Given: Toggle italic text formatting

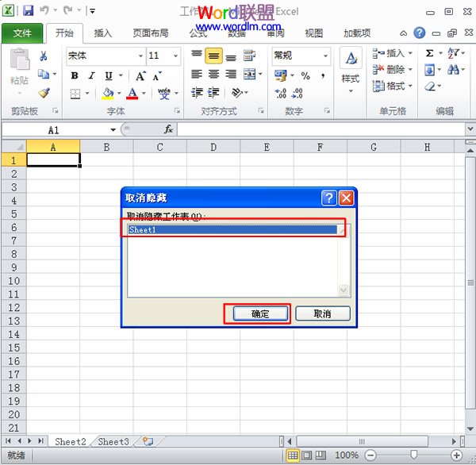Looking at the screenshot, I should [91, 76].
